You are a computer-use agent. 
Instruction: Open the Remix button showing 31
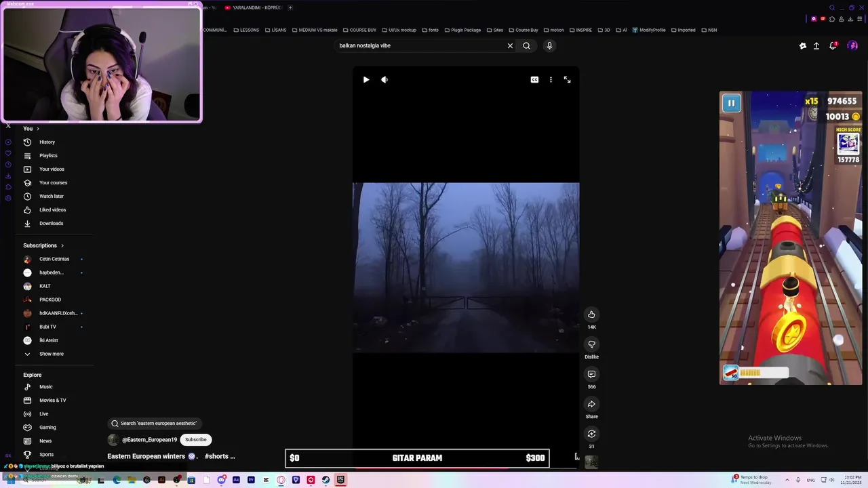point(591,434)
